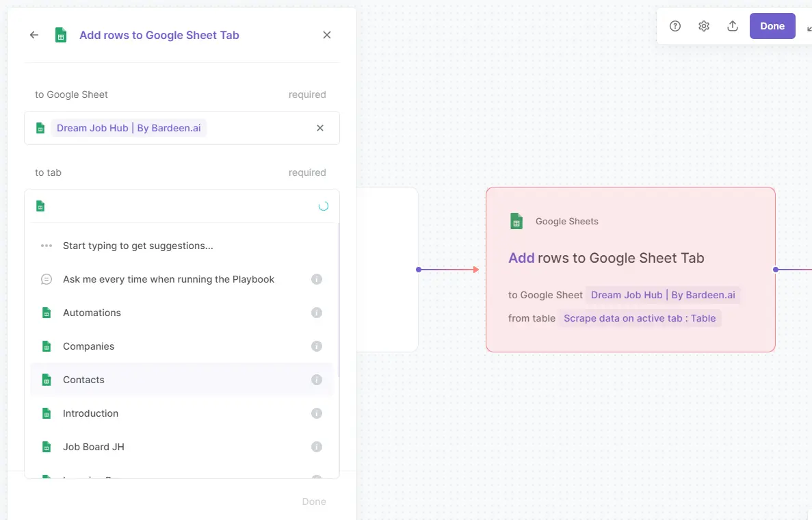812x520 pixels.
Task: Open help via question mark icon
Action: (x=675, y=26)
